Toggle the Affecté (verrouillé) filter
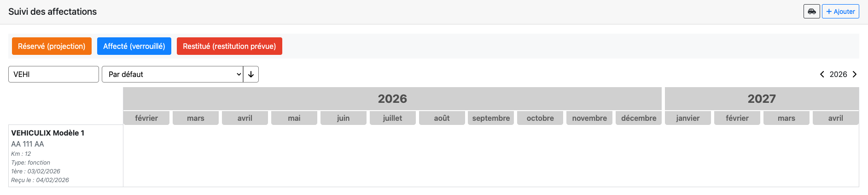 pos(134,46)
